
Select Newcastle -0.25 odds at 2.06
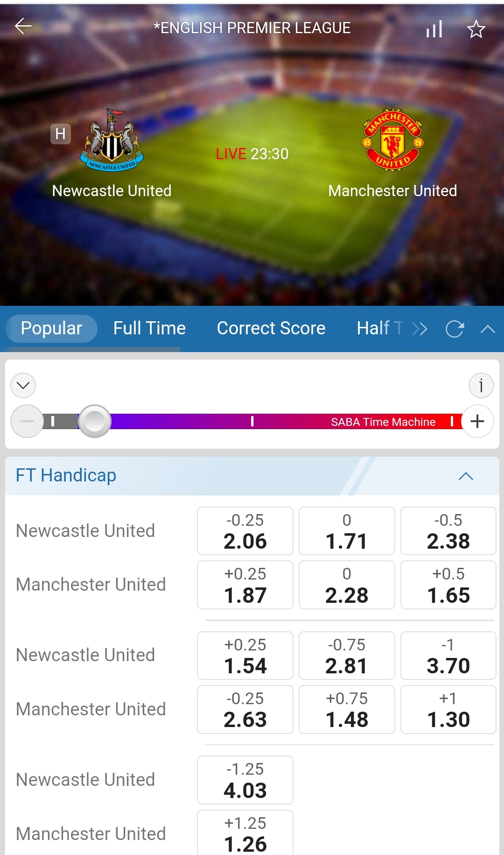click(245, 531)
